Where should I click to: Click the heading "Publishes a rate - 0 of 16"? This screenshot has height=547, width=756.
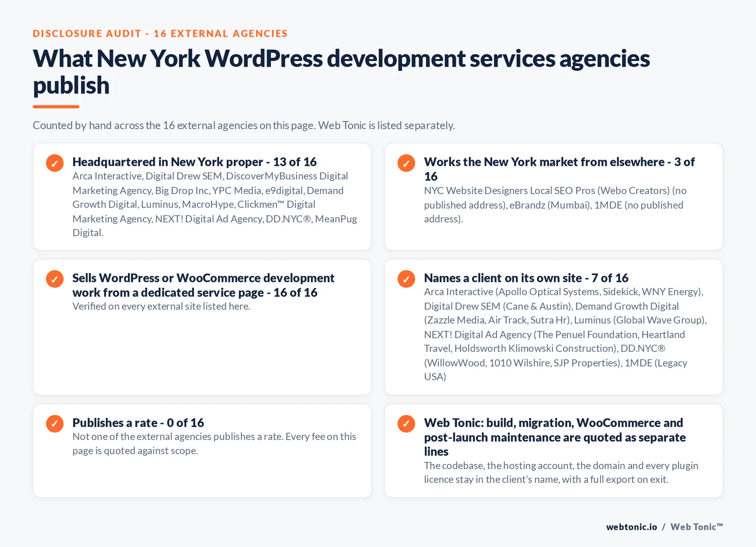pyautogui.click(x=138, y=422)
